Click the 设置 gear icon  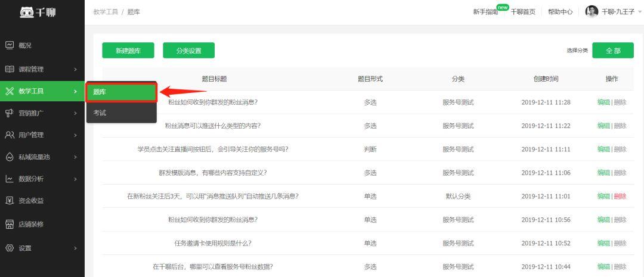[10, 248]
